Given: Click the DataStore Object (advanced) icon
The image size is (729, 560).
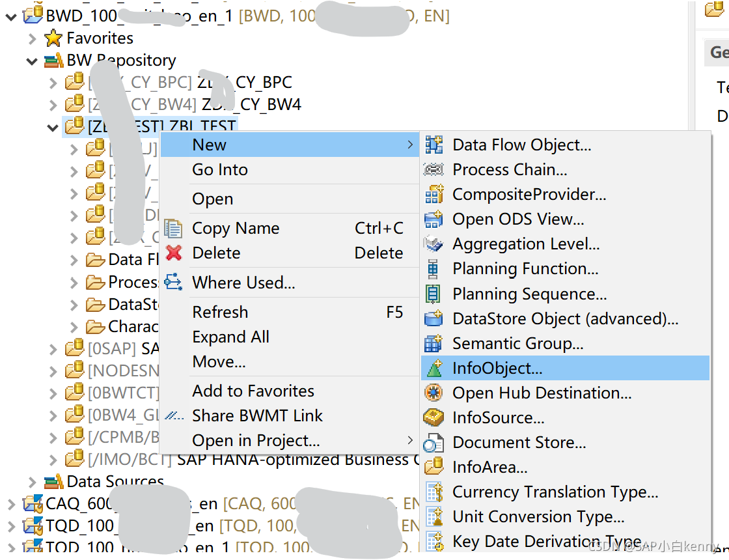Looking at the screenshot, I should point(433,318).
